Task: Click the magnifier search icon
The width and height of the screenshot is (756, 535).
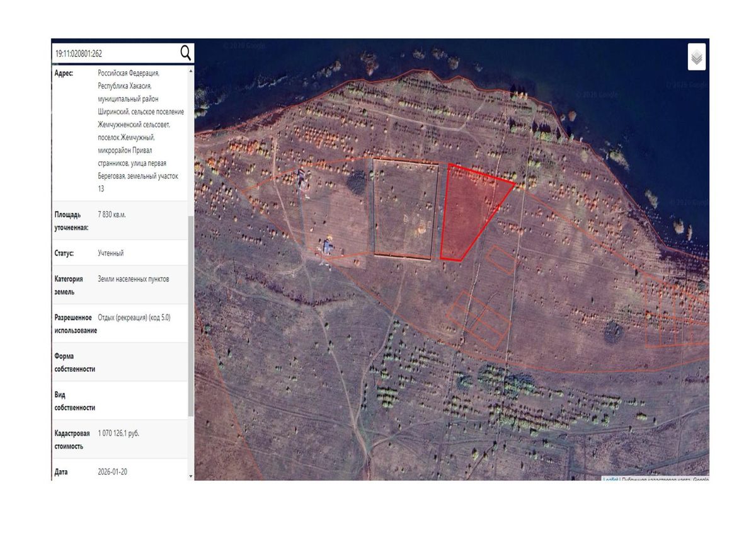Action: 186,53
